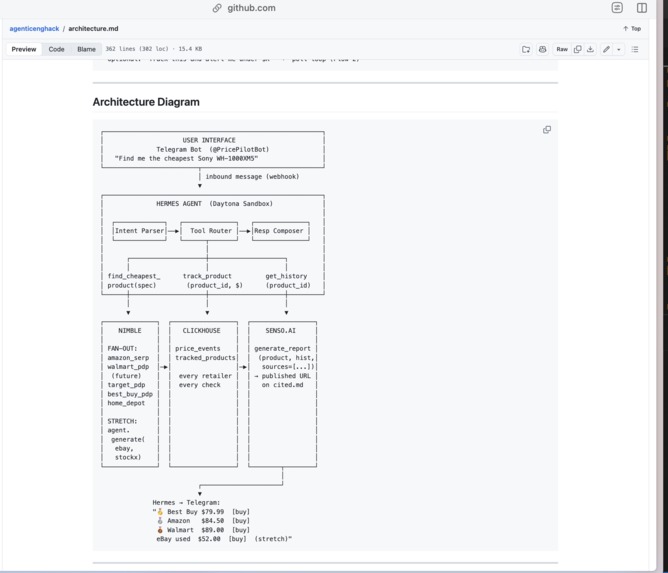The height and width of the screenshot is (573, 668).
Task: Click the get_history function label
Action: [286, 276]
